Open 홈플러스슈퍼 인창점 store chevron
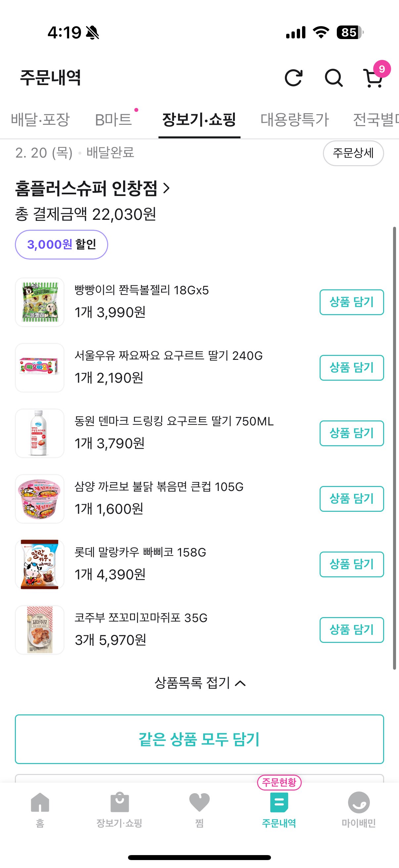The image size is (399, 868). (166, 188)
